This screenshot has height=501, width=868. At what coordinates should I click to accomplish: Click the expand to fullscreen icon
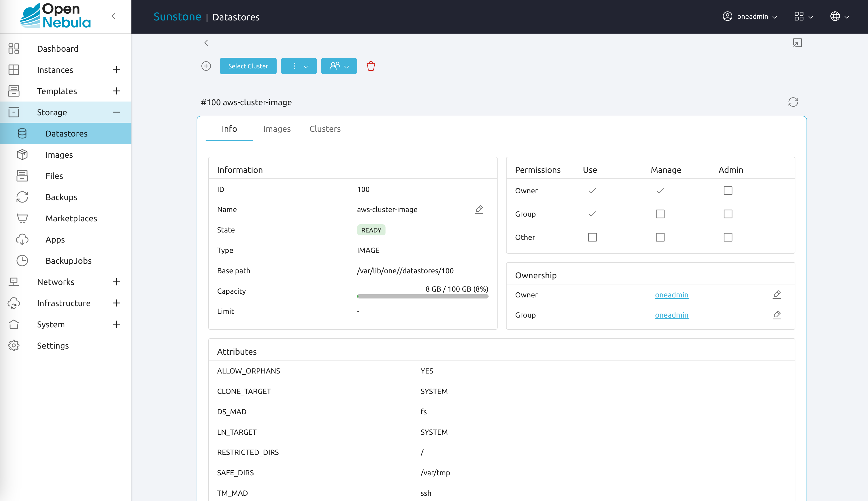(x=797, y=42)
